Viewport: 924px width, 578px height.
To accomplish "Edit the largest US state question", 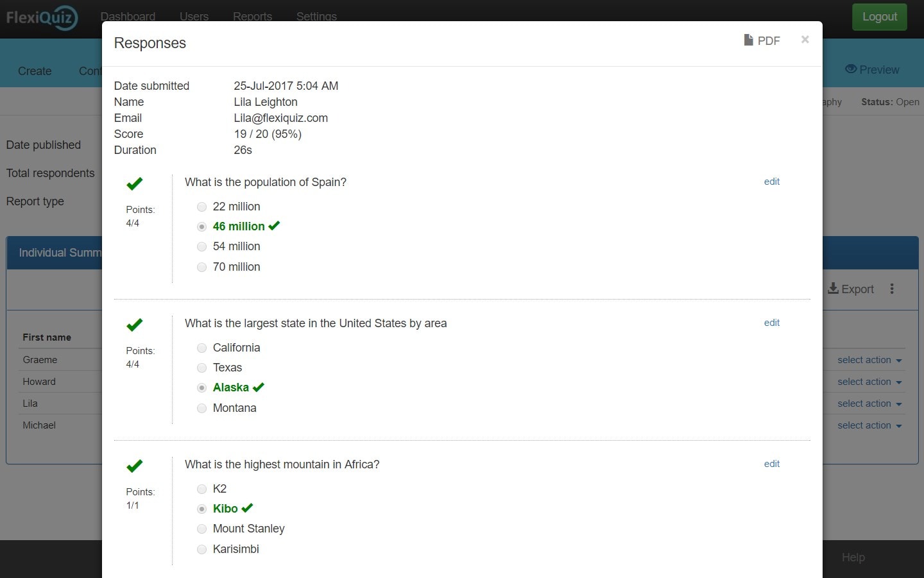I will pyautogui.click(x=771, y=323).
